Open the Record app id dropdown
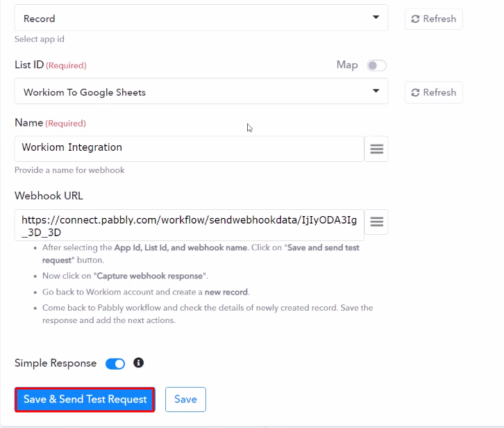 (x=201, y=18)
